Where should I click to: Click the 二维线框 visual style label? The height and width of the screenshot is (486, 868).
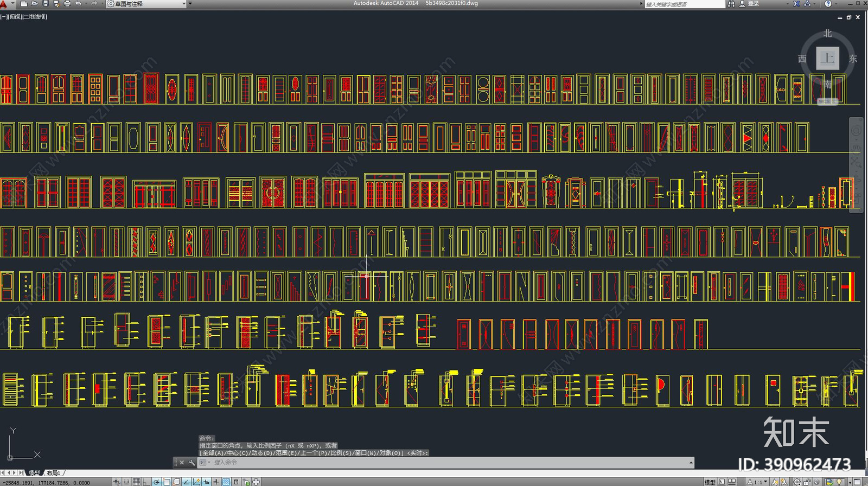pyautogui.click(x=35, y=17)
